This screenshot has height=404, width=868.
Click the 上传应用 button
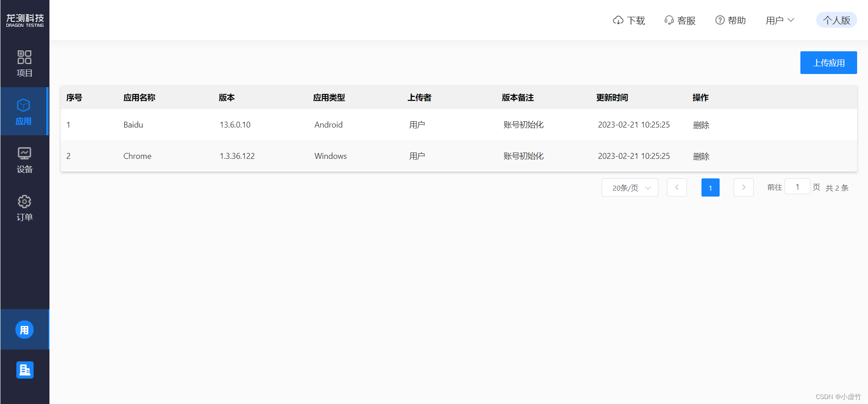coord(829,63)
